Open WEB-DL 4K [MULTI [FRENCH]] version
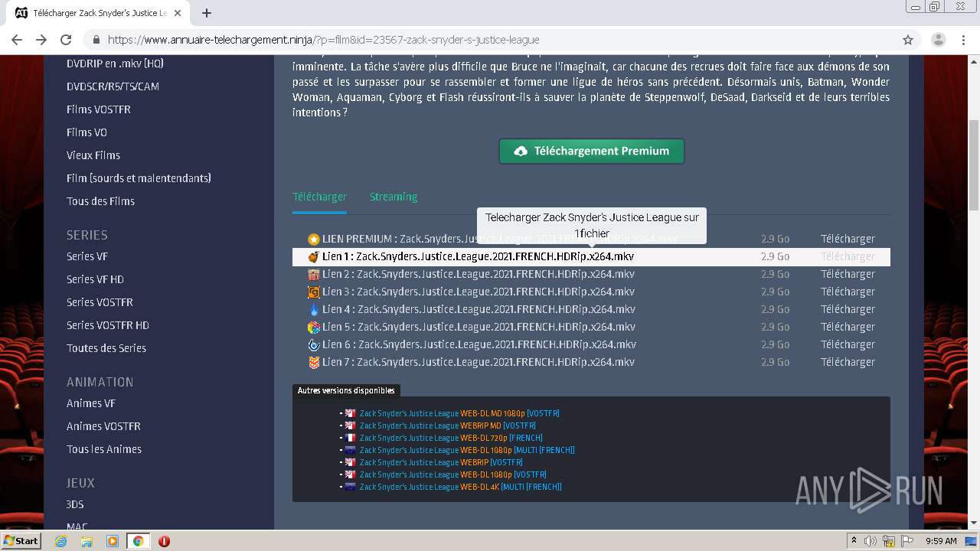 coord(461,487)
